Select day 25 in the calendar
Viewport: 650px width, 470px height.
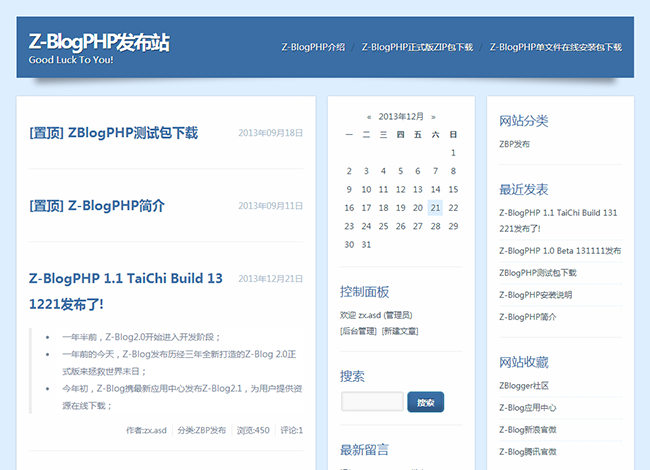click(x=383, y=226)
